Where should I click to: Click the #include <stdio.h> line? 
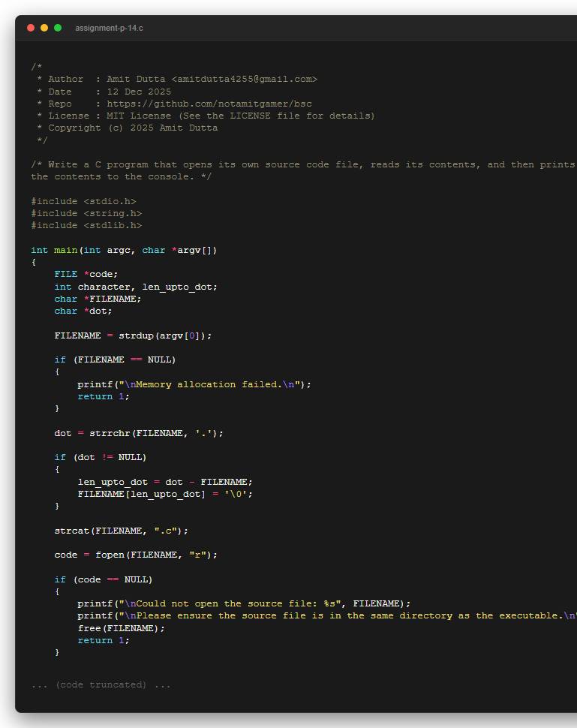(x=83, y=201)
